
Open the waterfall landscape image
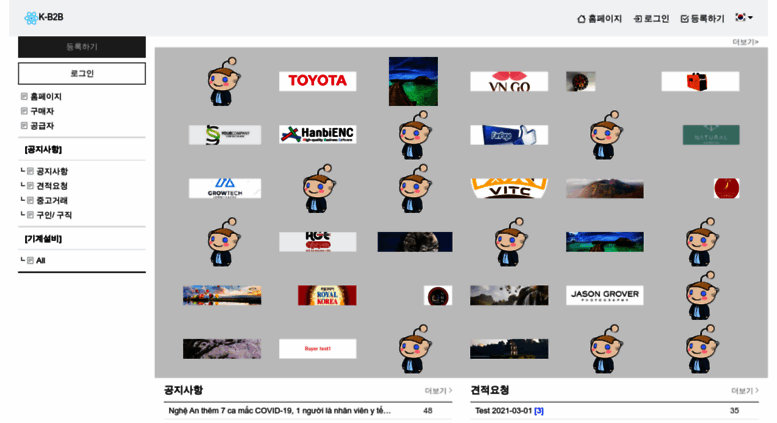coord(509,295)
